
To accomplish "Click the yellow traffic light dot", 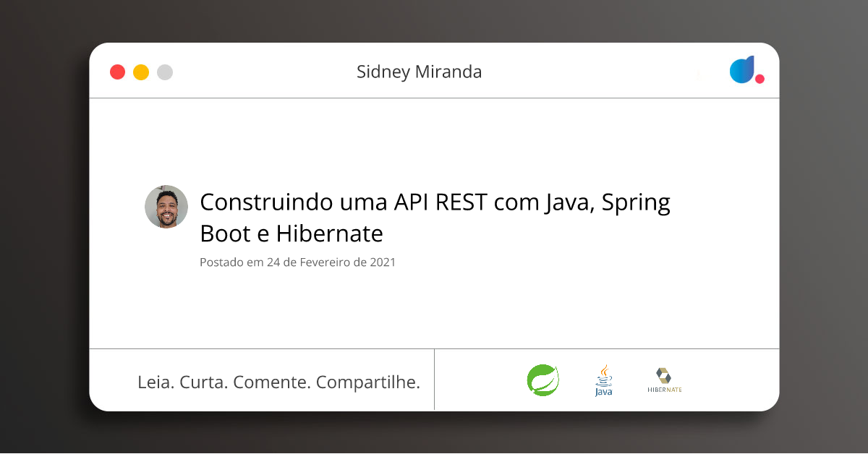I will click(x=141, y=72).
